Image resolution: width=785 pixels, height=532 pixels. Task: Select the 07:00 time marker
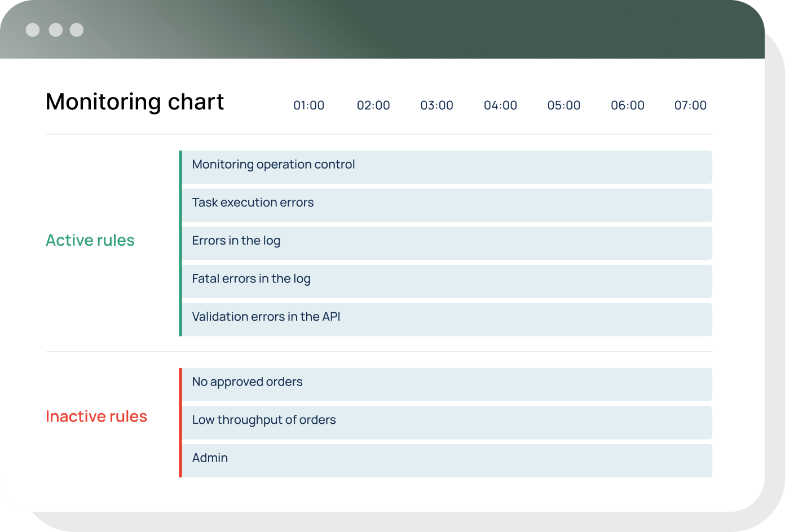pos(691,105)
